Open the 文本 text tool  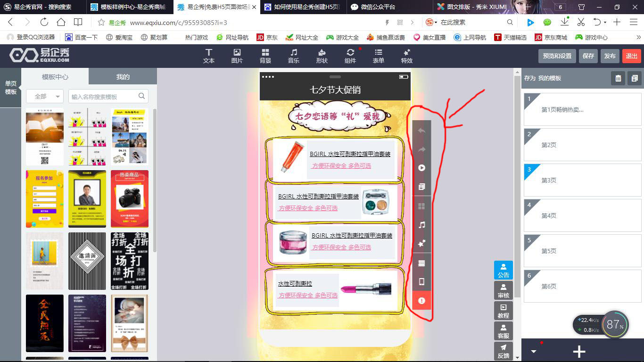[x=208, y=56]
